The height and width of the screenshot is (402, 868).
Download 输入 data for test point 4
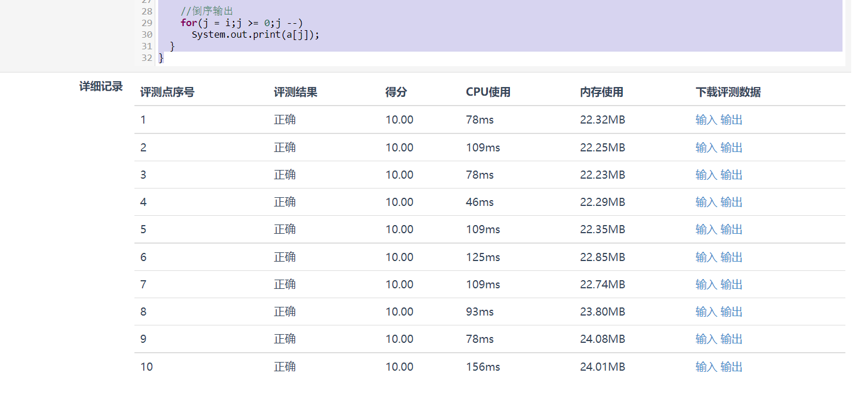click(706, 202)
